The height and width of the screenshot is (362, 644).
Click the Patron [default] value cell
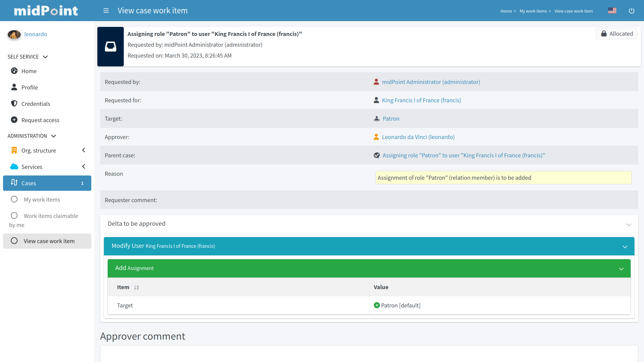coord(500,305)
